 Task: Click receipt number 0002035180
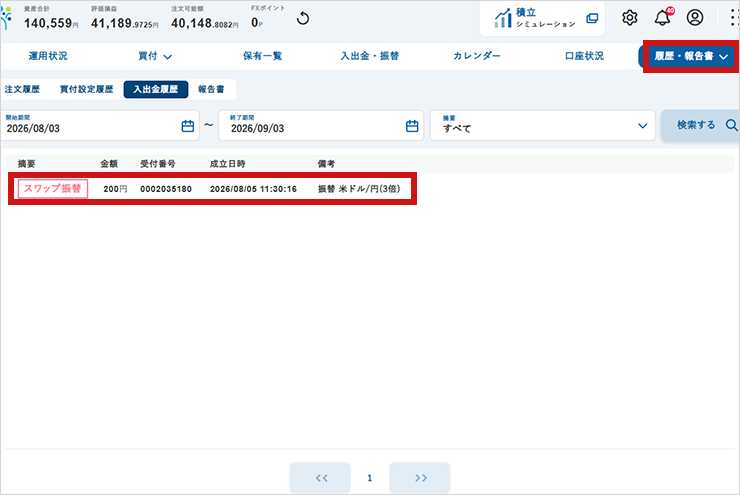166,189
